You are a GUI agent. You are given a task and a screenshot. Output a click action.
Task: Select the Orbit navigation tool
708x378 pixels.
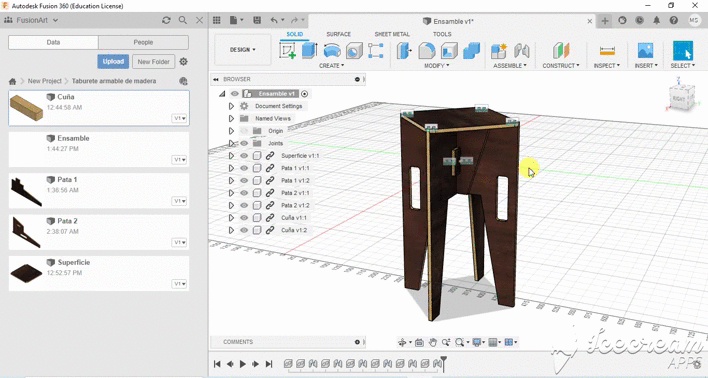coord(402,342)
